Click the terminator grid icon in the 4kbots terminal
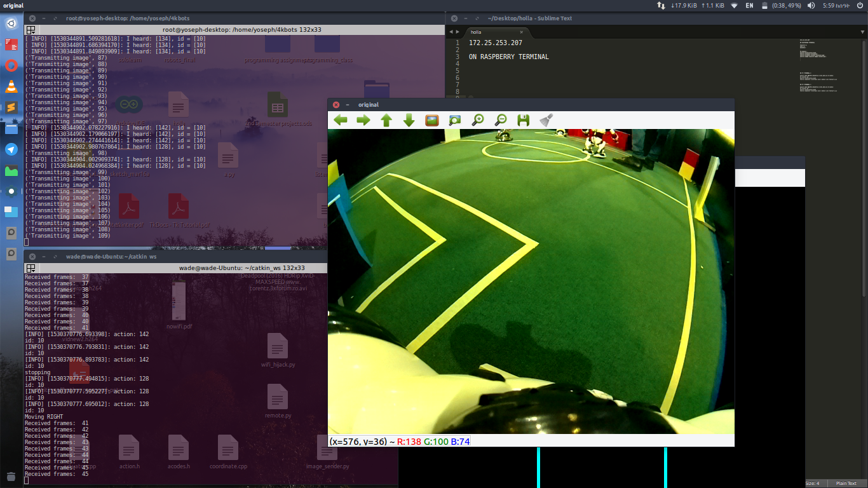This screenshot has height=488, width=868. (x=30, y=30)
